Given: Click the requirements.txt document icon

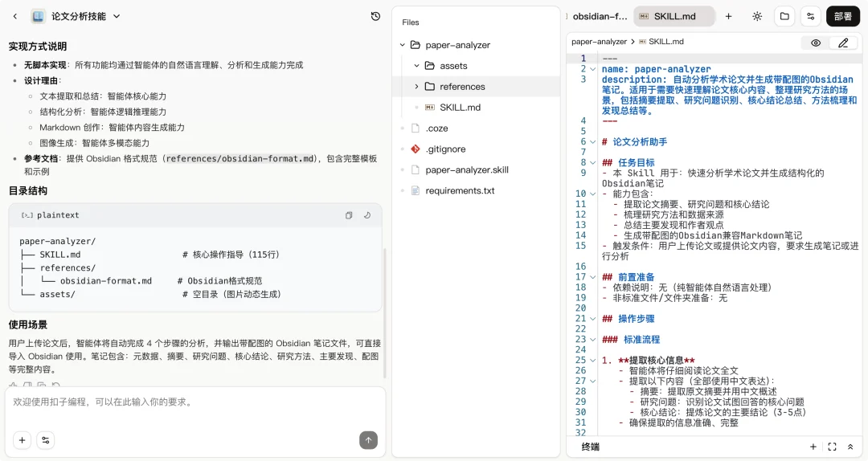Looking at the screenshot, I should 416,190.
